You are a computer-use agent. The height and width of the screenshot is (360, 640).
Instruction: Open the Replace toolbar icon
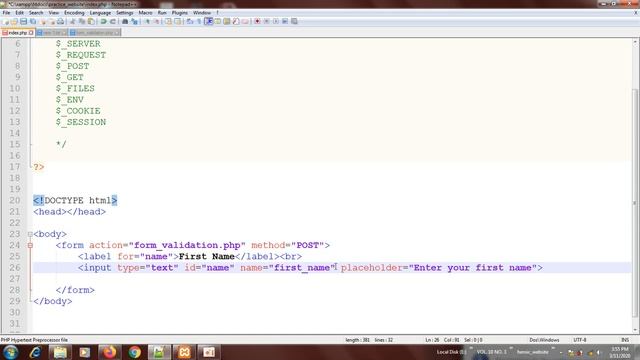[x=134, y=21]
